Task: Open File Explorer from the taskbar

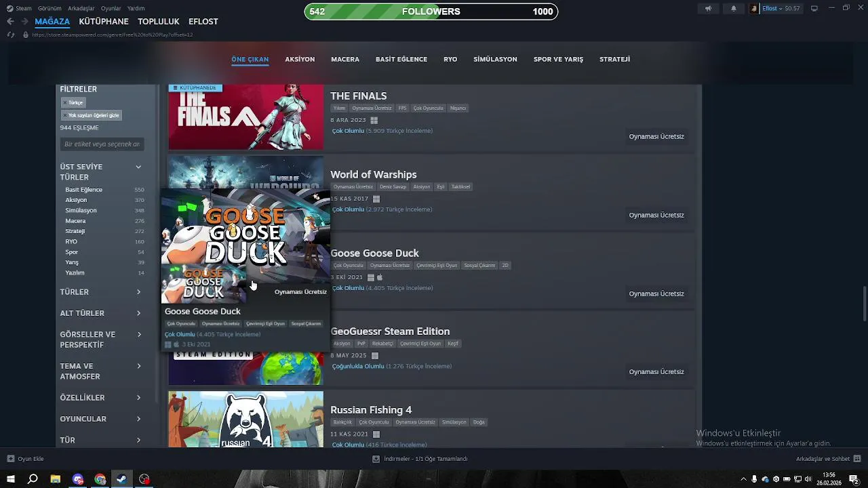Action: (56, 479)
